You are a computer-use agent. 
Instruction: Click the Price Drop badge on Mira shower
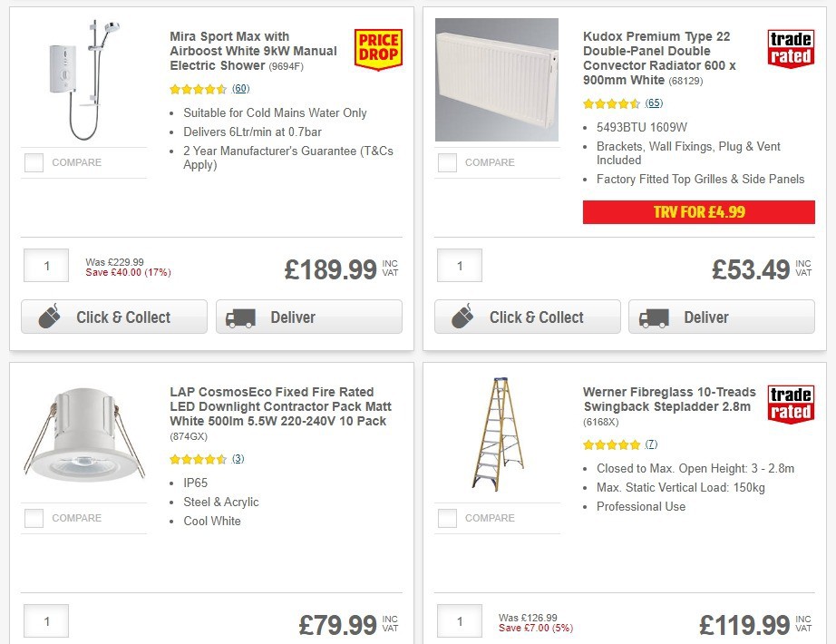coord(378,47)
